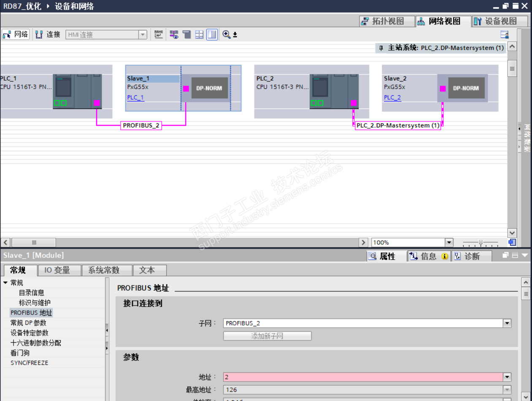This screenshot has width=532, height=401.
Task: Click the Slave_2 name label
Action: 395,79
